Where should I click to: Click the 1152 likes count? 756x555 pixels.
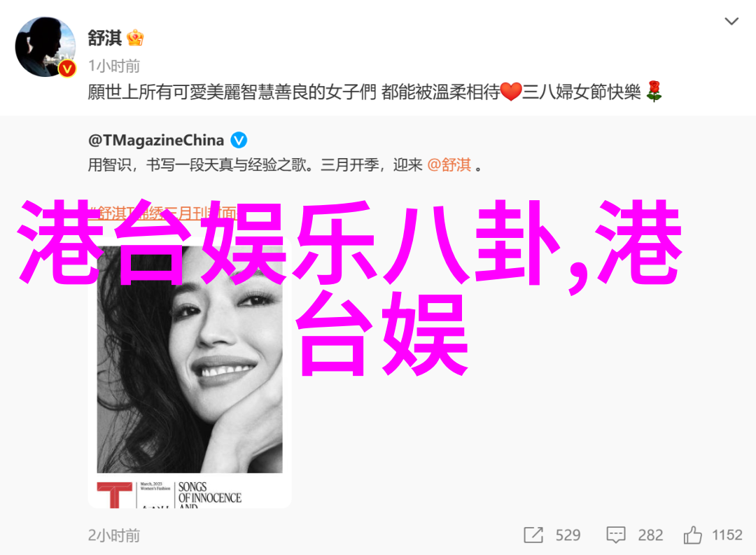pos(727,535)
